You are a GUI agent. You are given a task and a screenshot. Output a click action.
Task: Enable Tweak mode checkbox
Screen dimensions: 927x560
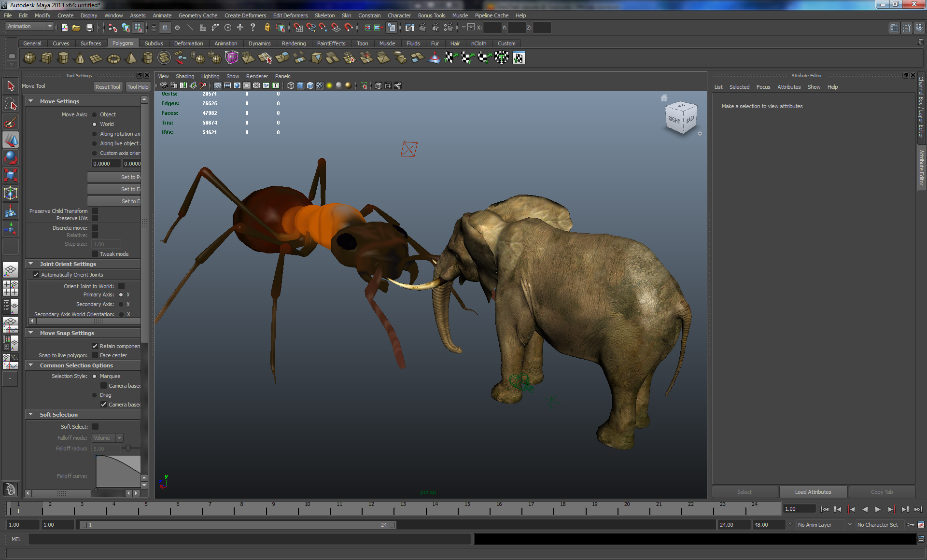[x=95, y=254]
